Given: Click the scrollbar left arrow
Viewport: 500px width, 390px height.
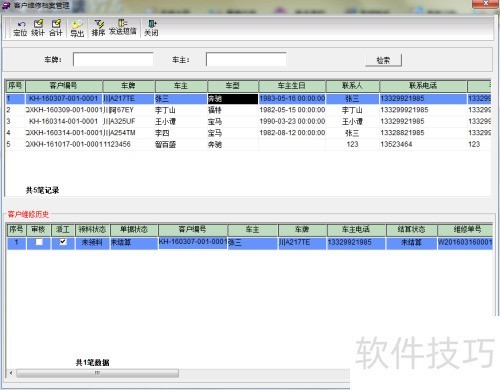Looking at the screenshot, I should tap(11, 373).
